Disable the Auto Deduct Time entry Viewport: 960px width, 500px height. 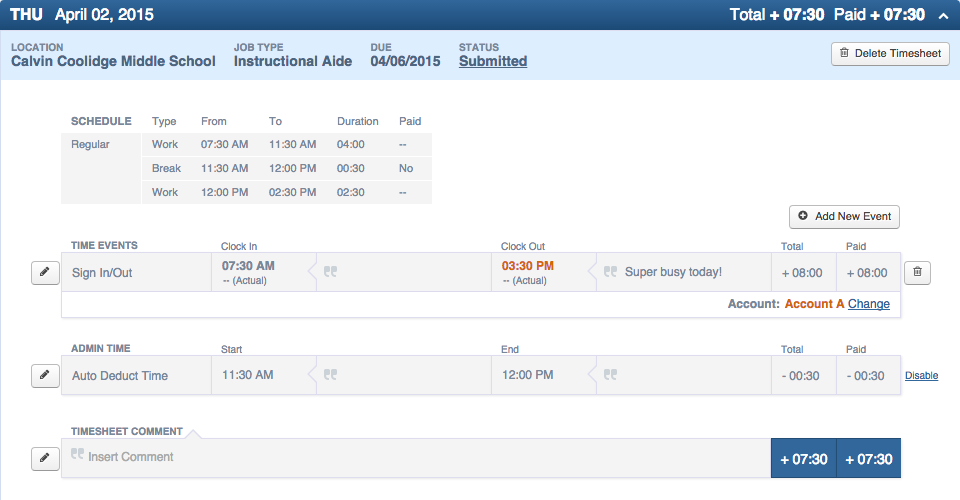[921, 376]
